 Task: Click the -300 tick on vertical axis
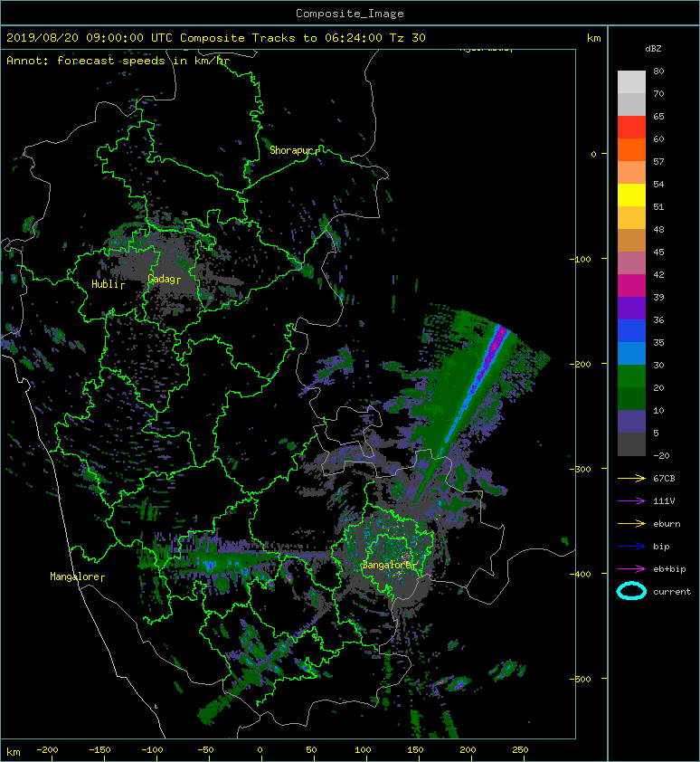pyautogui.click(x=580, y=469)
